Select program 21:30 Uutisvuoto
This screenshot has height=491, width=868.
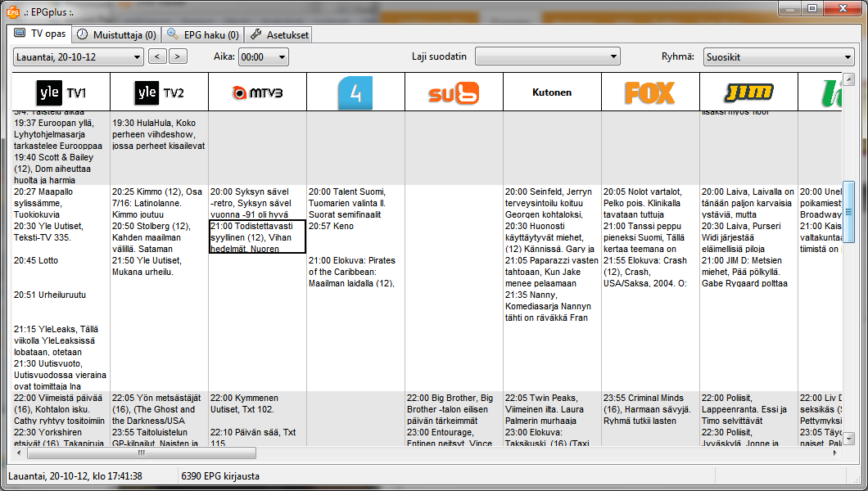tap(61, 375)
